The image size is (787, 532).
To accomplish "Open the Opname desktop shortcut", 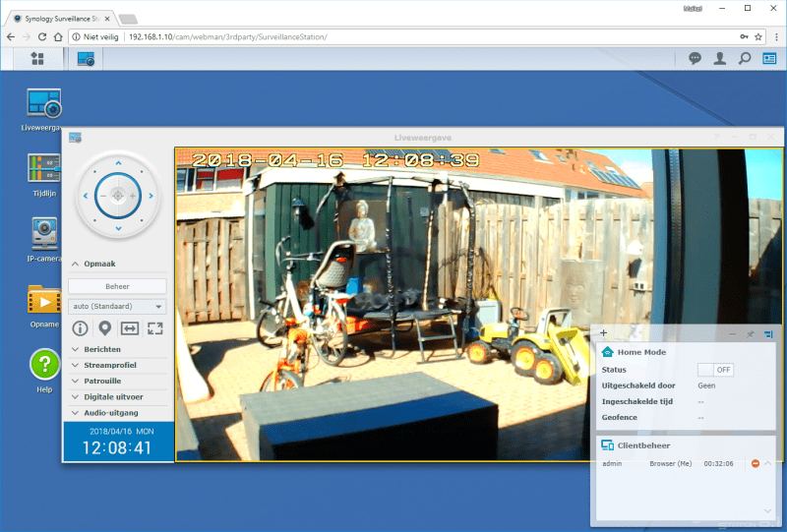I will [44, 306].
